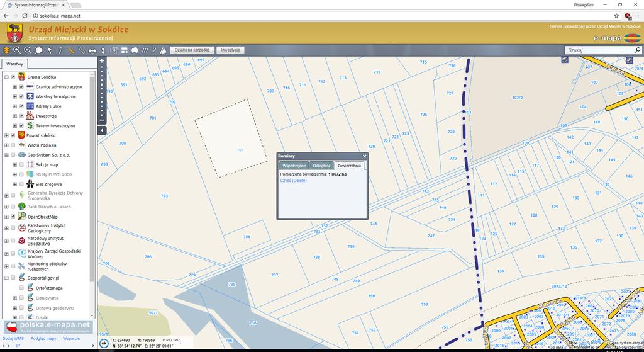Click parcel 703 label on map

click(x=164, y=196)
